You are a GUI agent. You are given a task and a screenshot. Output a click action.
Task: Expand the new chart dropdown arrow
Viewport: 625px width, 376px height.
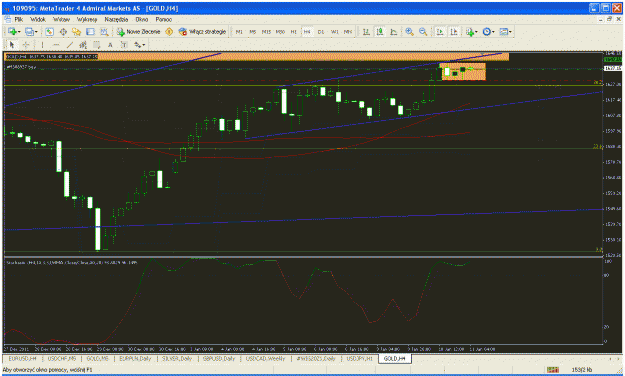coord(19,32)
